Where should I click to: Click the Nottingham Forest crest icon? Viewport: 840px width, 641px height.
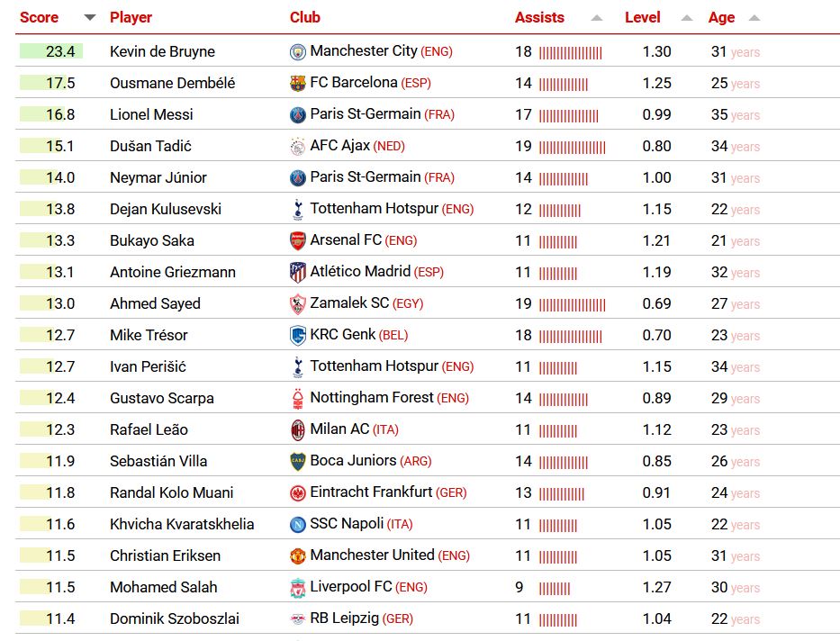[297, 399]
